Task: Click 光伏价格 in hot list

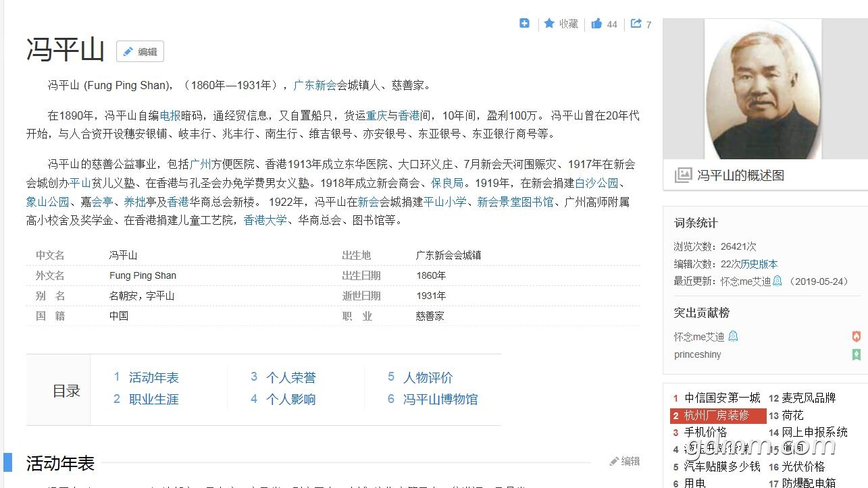Action: pos(803,466)
